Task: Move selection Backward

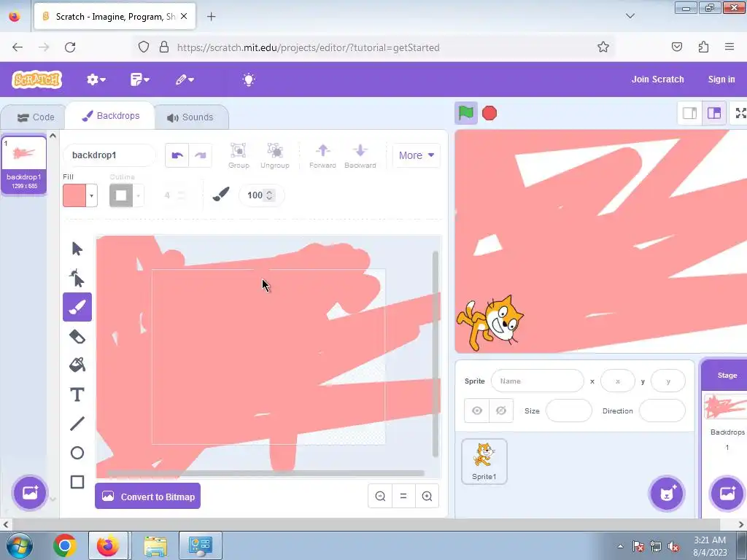Action: [x=360, y=155]
